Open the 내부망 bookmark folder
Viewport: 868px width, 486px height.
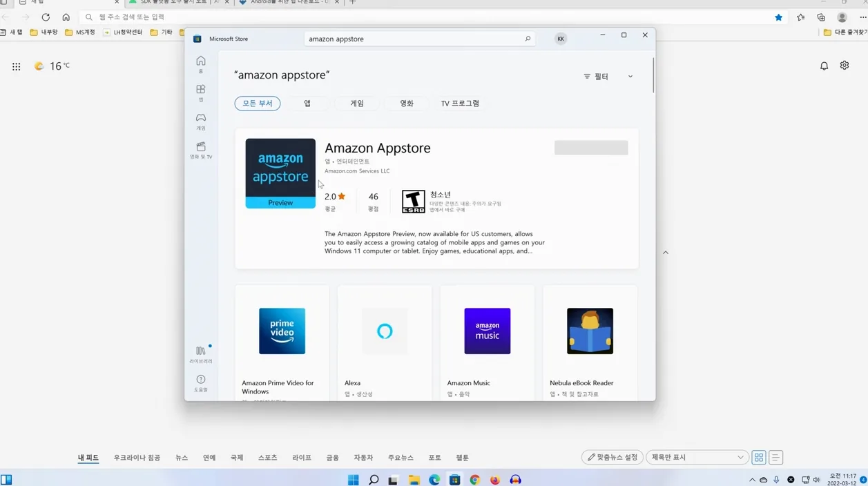tap(44, 32)
